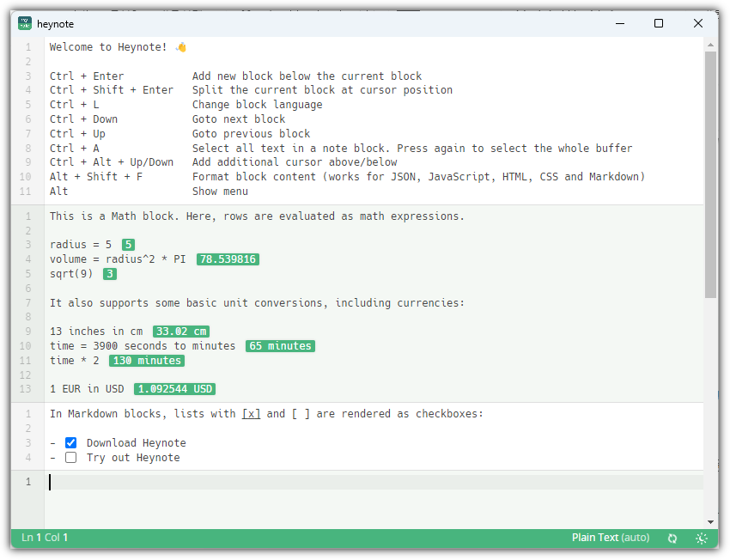Click the 'Welcome to Heynote!' line
Viewport: 730px width, 560px height.
point(119,47)
